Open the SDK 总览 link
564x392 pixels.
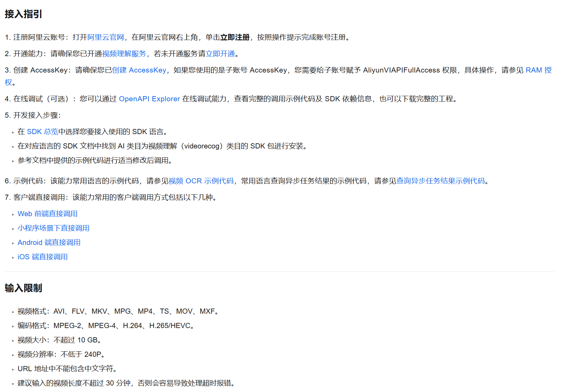tap(43, 132)
